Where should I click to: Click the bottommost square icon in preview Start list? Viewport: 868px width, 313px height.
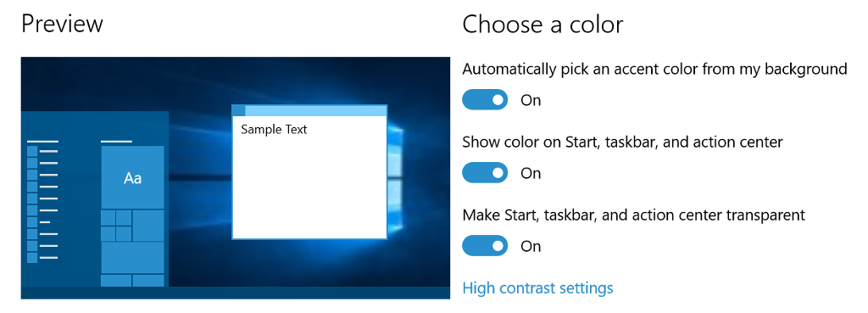coord(32,258)
